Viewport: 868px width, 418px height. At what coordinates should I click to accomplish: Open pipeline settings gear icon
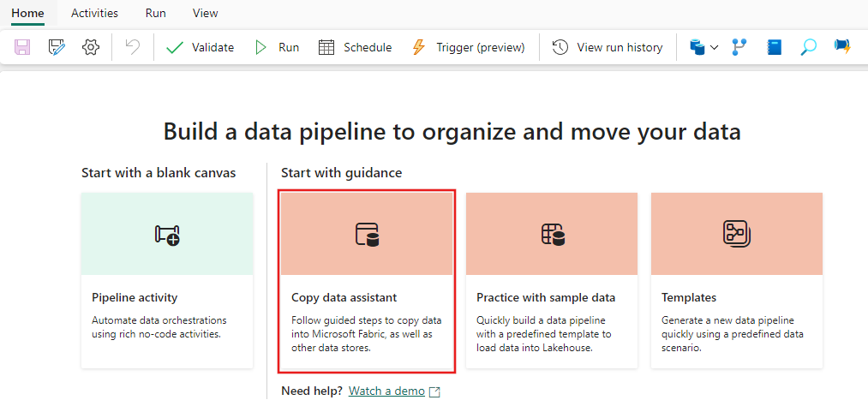coord(90,48)
